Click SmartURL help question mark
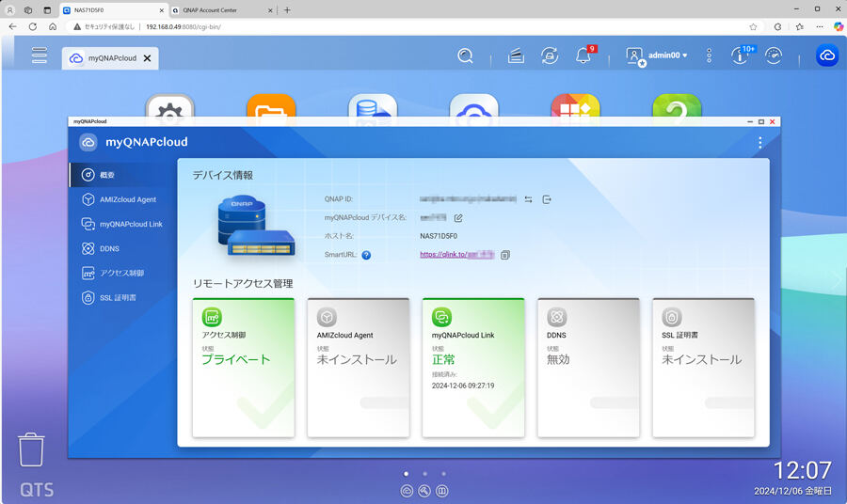Viewport: 847px width, 504px height. pyautogui.click(x=366, y=255)
